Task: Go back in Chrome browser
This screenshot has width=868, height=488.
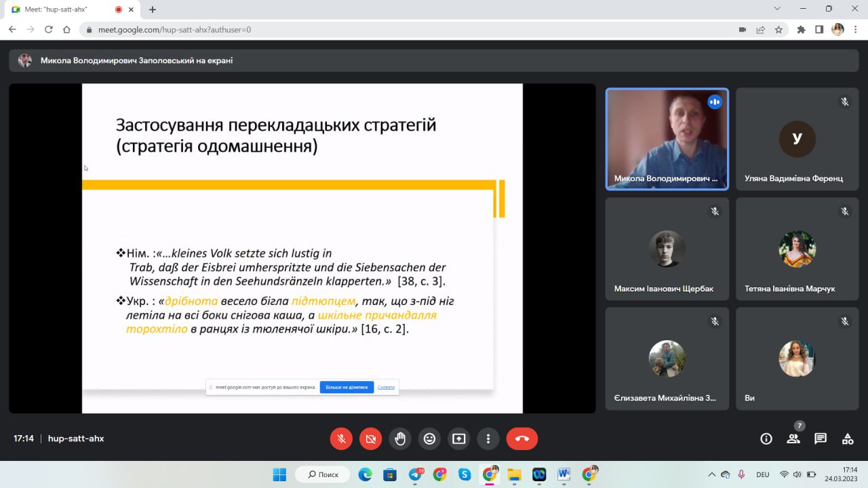Action: click(12, 30)
